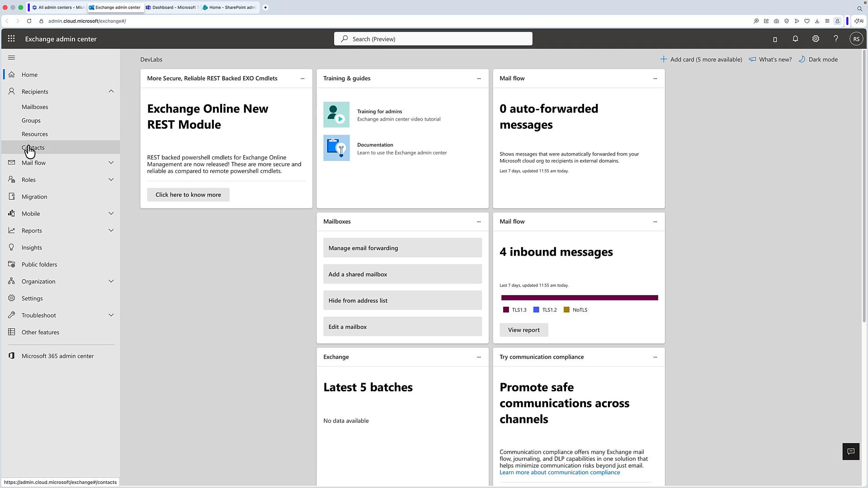The width and height of the screenshot is (868, 488).
Task: Go to Public folders
Action: pyautogui.click(x=39, y=264)
